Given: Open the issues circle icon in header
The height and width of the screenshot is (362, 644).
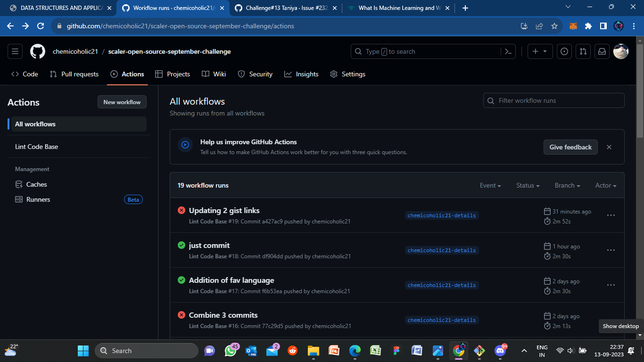Looking at the screenshot, I should click(564, 51).
